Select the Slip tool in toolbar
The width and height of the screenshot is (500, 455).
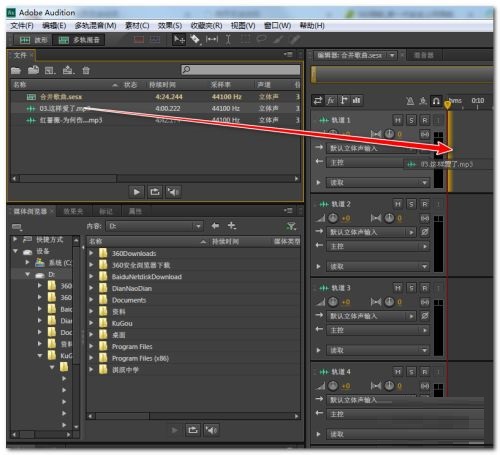pos(212,40)
